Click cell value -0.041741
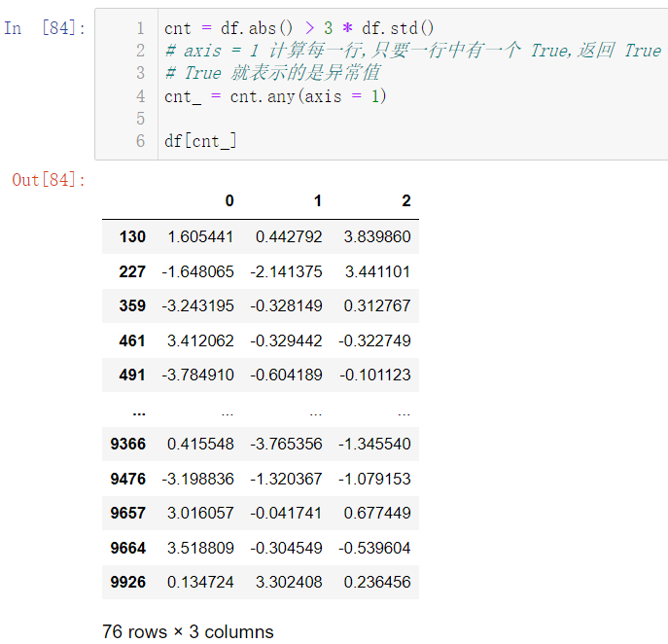The width and height of the screenshot is (668, 644). pyautogui.click(x=286, y=513)
